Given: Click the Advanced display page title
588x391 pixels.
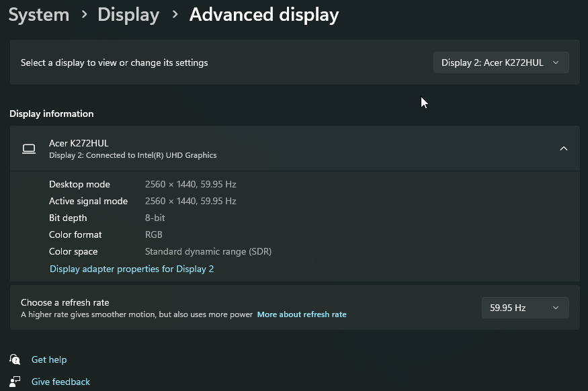Looking at the screenshot, I should tap(264, 15).
